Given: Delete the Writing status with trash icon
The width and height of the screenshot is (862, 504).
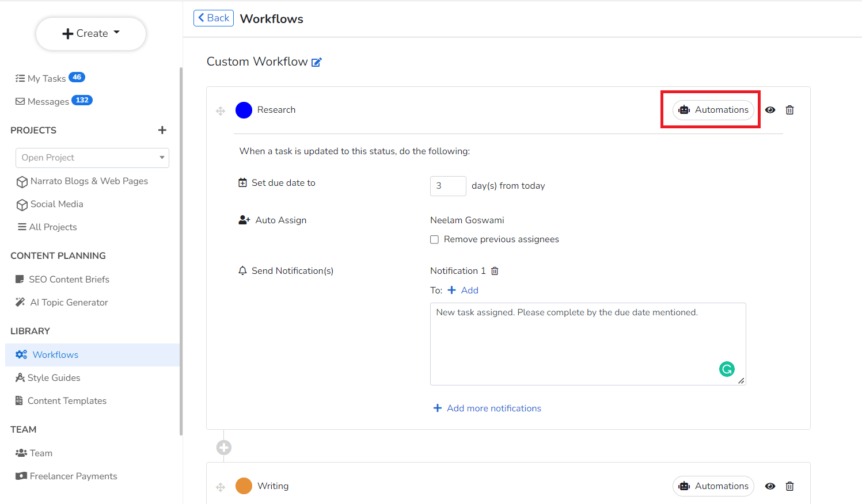Looking at the screenshot, I should pyautogui.click(x=789, y=486).
